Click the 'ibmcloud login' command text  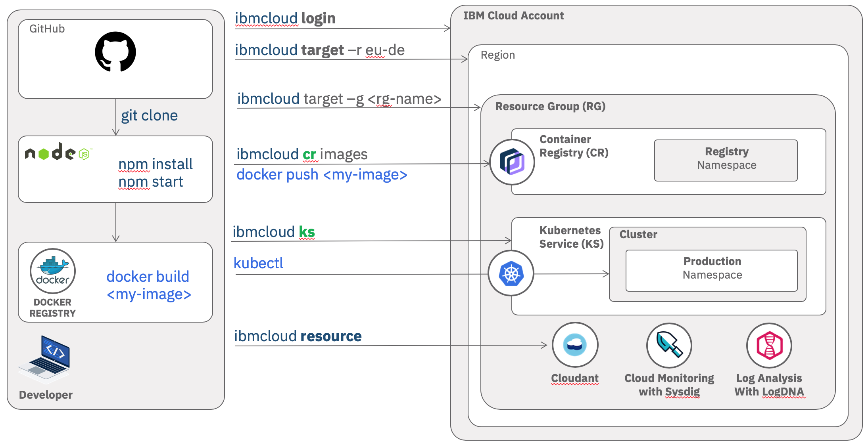tap(285, 18)
